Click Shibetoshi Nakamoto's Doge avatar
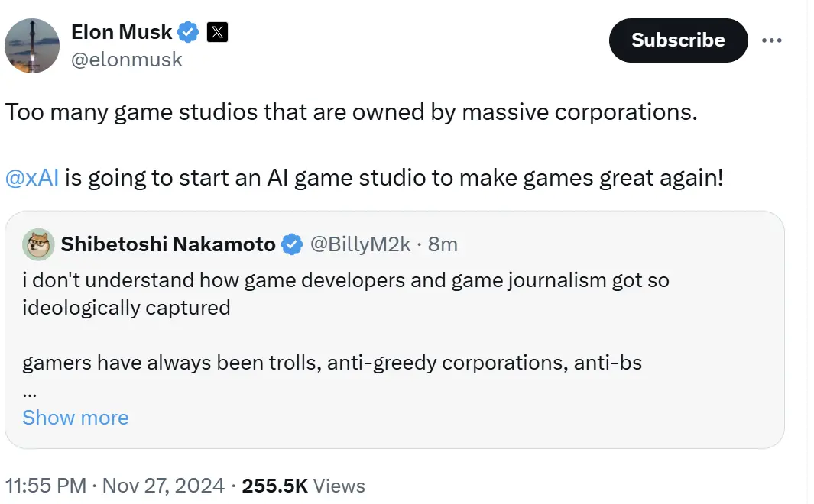 (x=38, y=244)
